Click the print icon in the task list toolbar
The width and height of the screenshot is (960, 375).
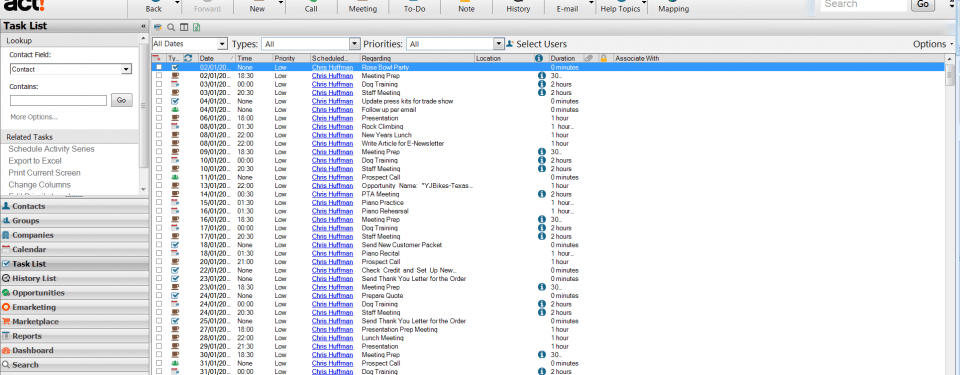tap(158, 27)
